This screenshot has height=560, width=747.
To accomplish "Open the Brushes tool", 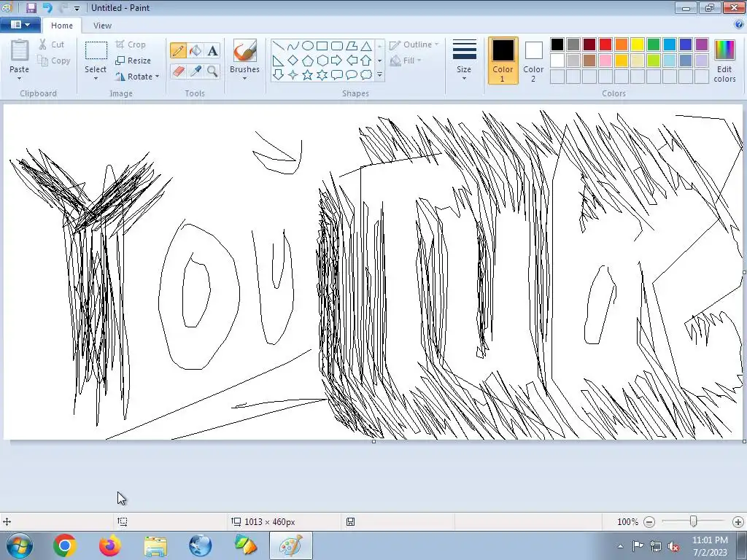I will click(244, 60).
